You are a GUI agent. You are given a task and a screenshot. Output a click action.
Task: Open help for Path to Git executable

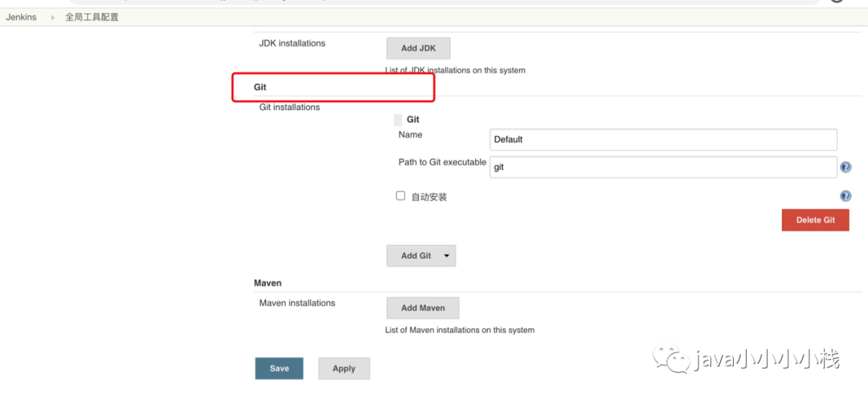coord(845,167)
